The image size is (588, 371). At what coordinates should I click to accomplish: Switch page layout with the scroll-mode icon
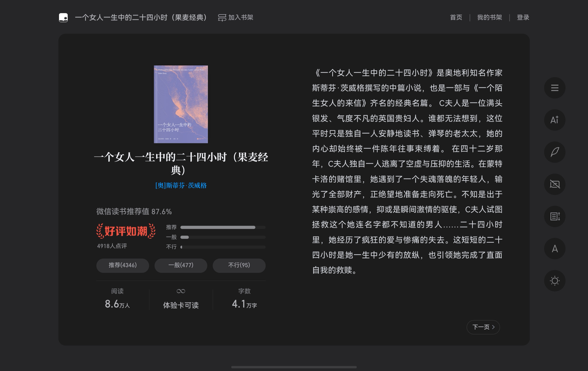(555, 216)
